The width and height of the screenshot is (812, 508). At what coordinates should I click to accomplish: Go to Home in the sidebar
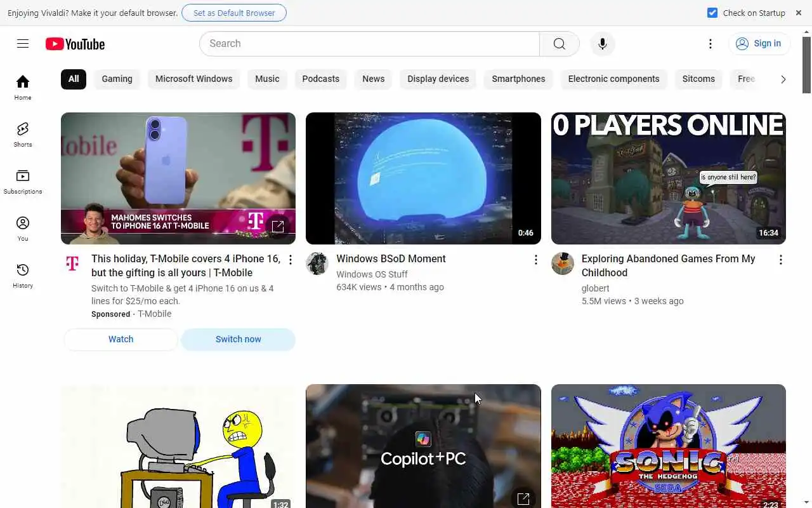pos(23,88)
